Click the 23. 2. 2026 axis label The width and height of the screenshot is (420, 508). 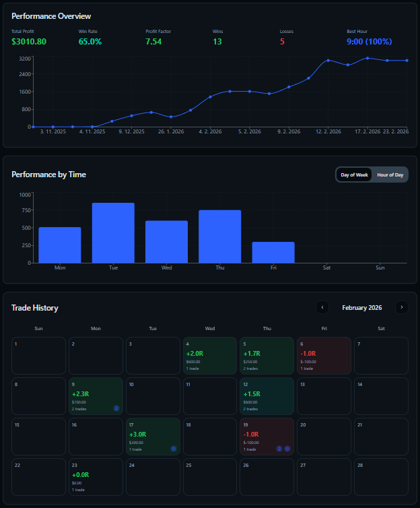coord(395,131)
